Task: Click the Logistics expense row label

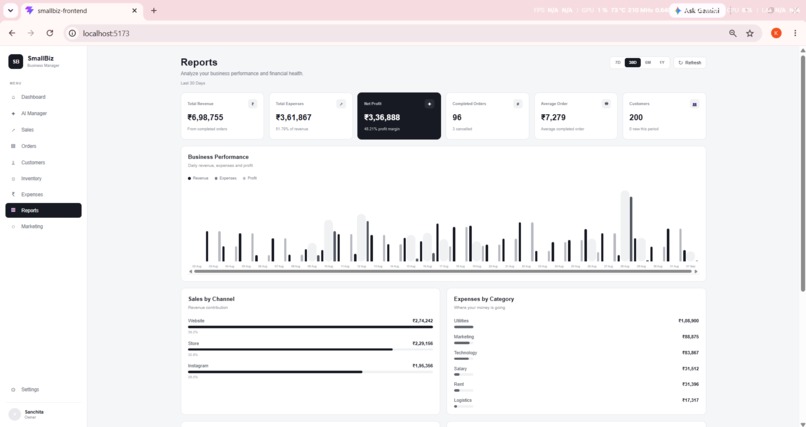Action: [x=463, y=400]
